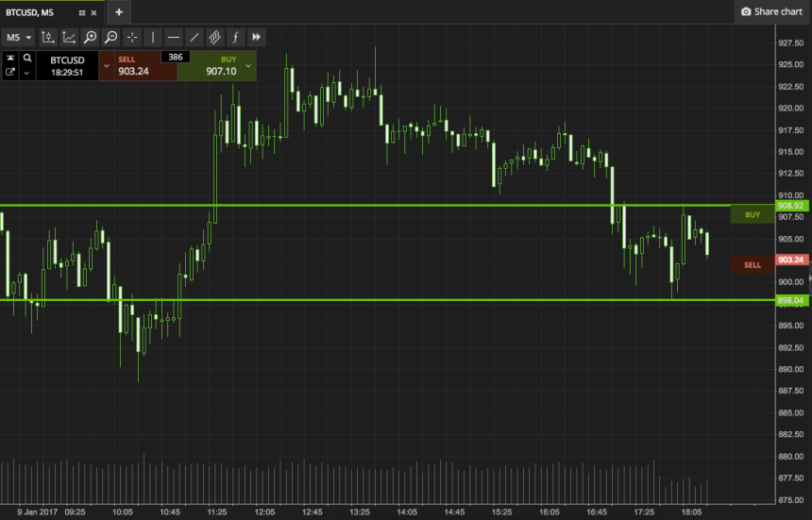Click the BTCUSD symbol clock box
This screenshot has height=520, width=812.
[x=67, y=66]
